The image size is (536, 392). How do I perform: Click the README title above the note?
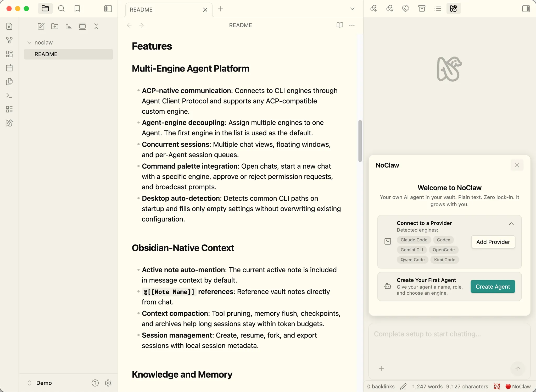[241, 25]
